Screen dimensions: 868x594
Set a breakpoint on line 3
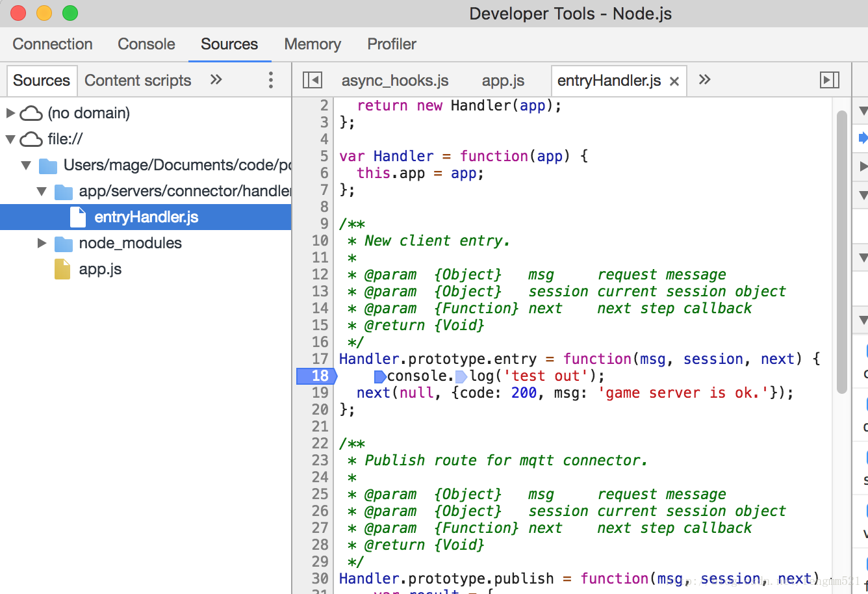324,122
